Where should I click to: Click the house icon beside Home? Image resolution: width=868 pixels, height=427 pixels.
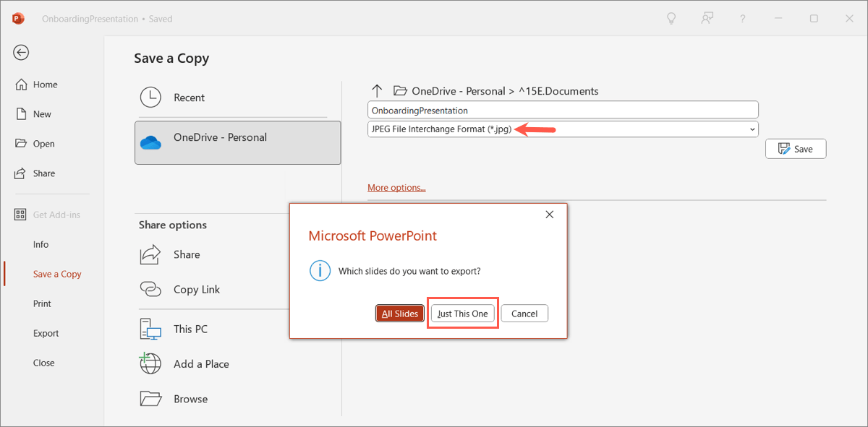[21, 85]
